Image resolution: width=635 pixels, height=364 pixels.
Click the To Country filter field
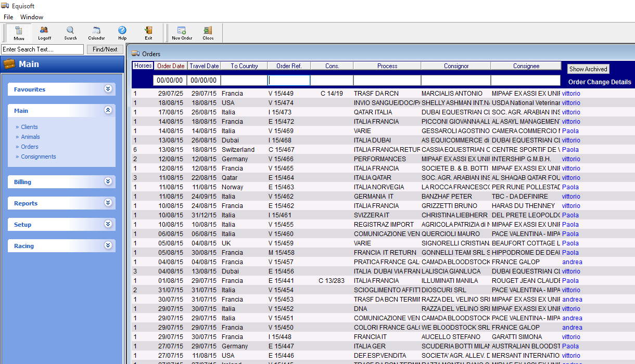point(244,80)
